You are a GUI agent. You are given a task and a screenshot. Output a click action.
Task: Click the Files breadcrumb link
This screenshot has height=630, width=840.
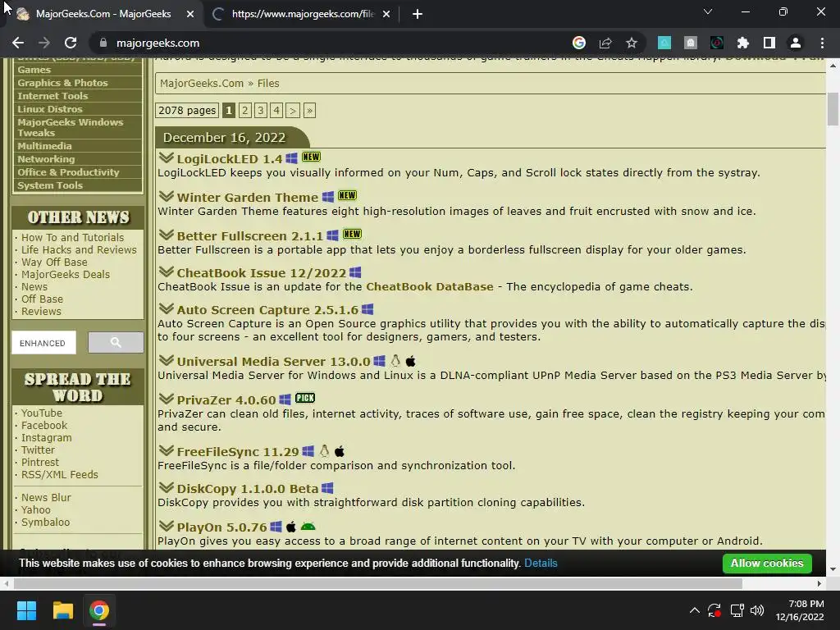pyautogui.click(x=268, y=83)
